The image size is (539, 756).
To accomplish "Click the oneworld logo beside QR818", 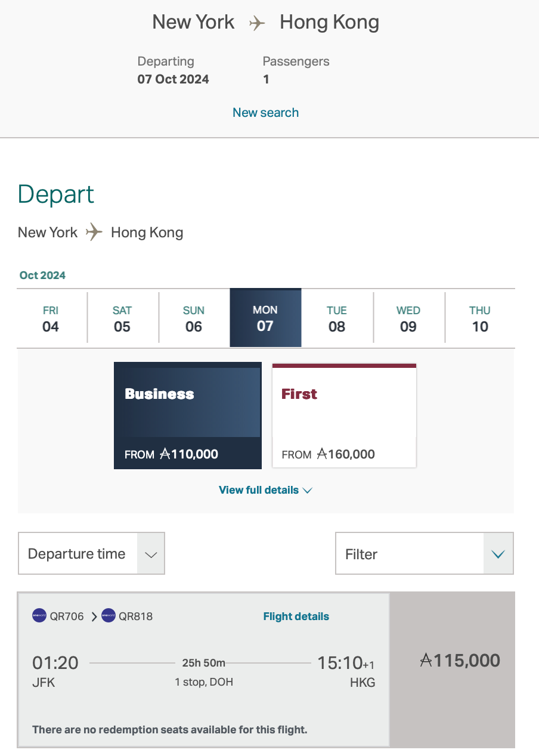I will pos(108,616).
